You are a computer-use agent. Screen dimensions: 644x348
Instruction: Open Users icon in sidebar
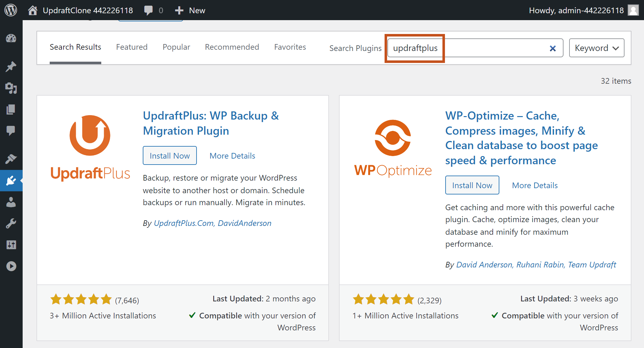click(11, 202)
